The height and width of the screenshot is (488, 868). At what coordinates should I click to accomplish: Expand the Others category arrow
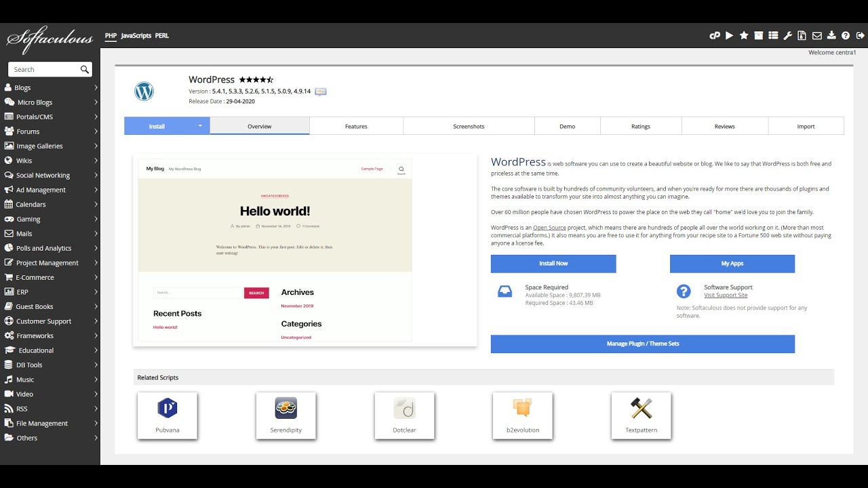coord(96,438)
